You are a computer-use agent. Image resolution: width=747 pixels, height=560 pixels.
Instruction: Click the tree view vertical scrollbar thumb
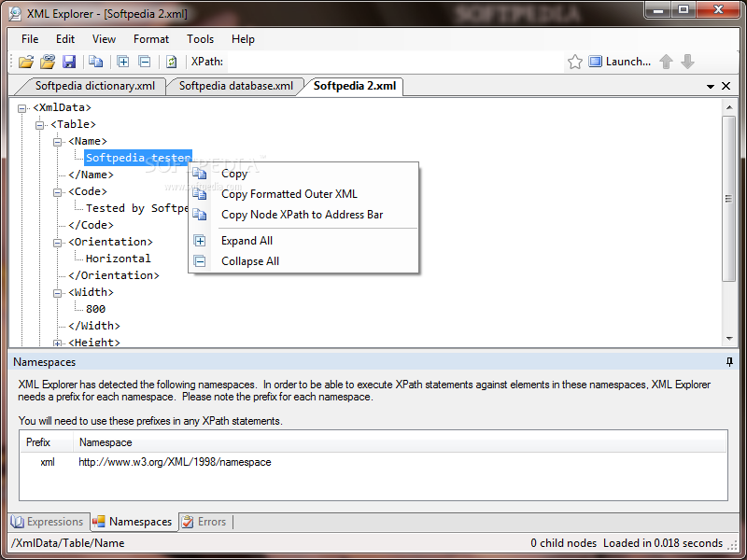point(728,199)
